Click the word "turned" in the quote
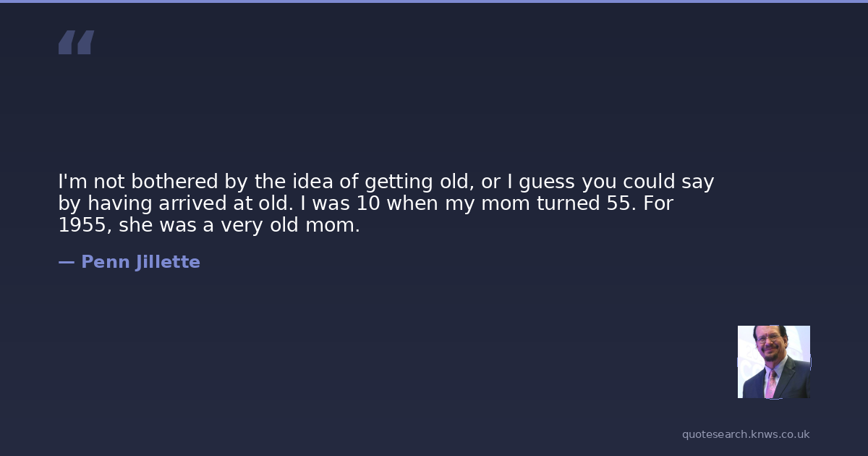868x456 pixels. 565,203
